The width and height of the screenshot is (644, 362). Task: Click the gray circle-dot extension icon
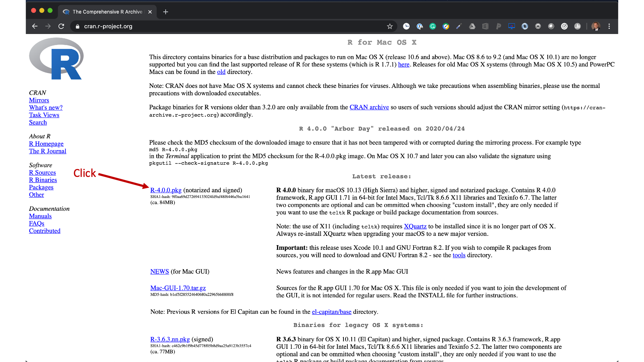(x=551, y=26)
